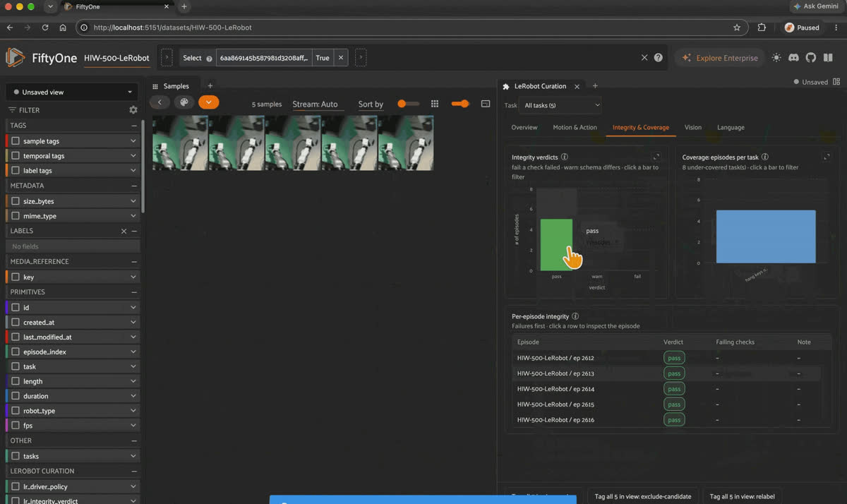Collapse the TAGS section

(134, 126)
